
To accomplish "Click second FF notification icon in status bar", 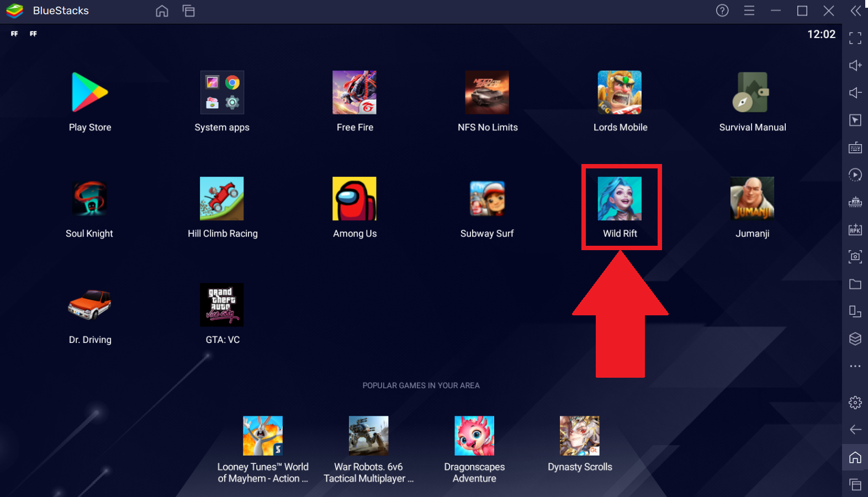I will coord(33,34).
